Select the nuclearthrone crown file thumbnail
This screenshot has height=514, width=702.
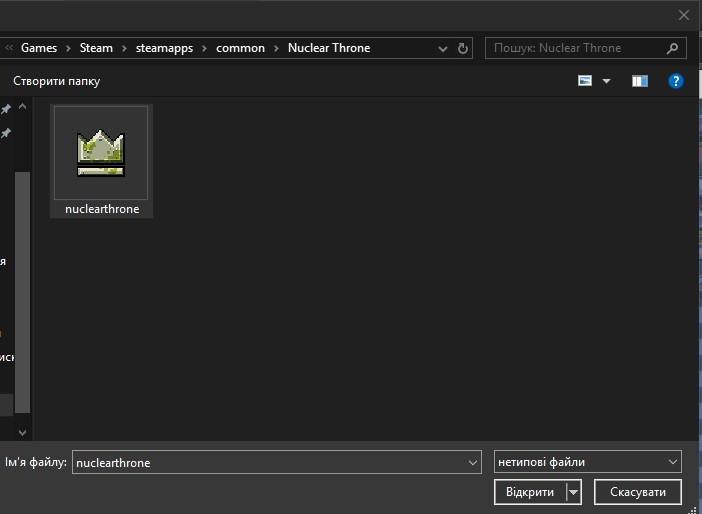[x=101, y=153]
